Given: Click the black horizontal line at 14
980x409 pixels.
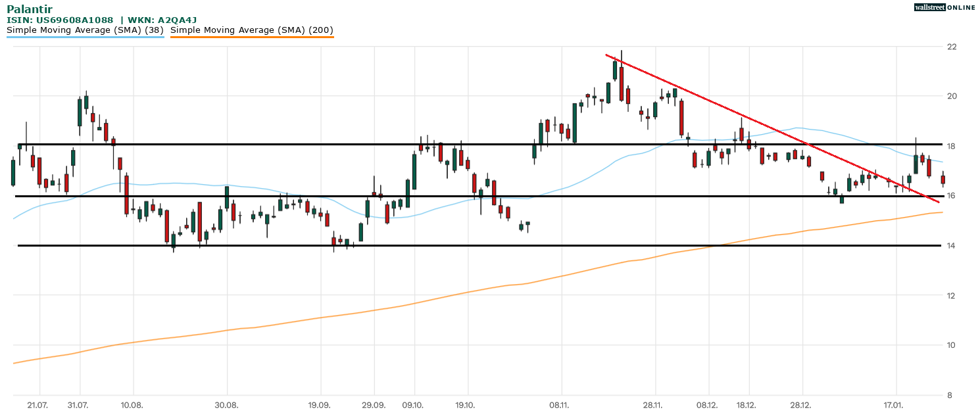Looking at the screenshot, I should pos(460,245).
